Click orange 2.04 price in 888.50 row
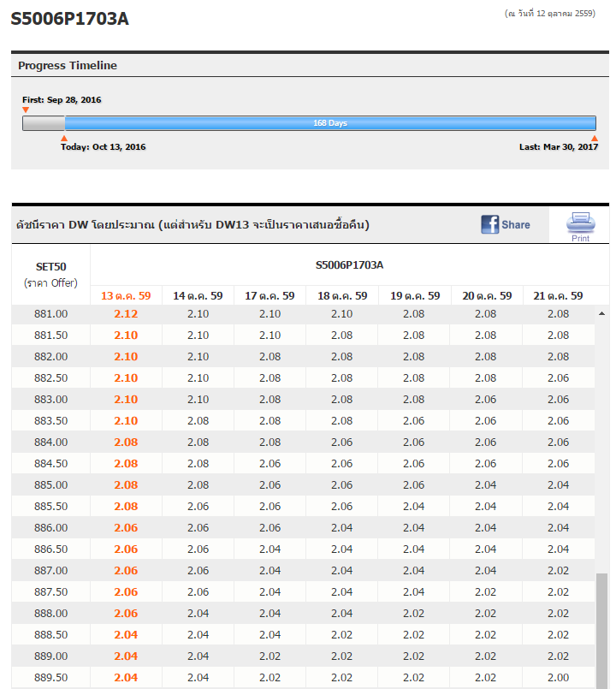This screenshot has height=689, width=616. 126,634
